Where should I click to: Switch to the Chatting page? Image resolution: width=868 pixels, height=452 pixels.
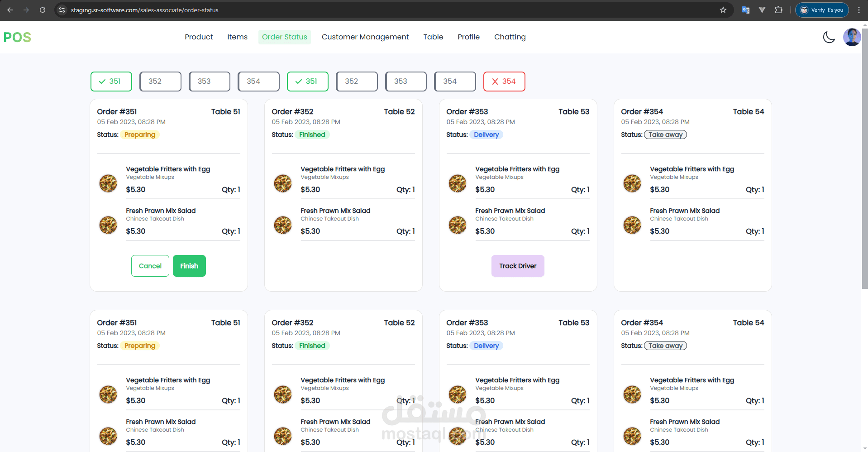tap(510, 37)
